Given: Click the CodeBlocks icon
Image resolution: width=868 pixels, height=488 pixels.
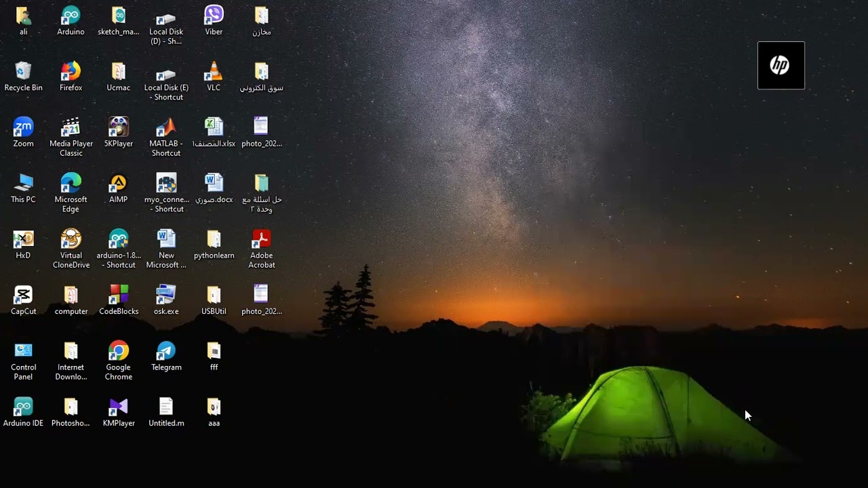Looking at the screenshot, I should pos(119,294).
